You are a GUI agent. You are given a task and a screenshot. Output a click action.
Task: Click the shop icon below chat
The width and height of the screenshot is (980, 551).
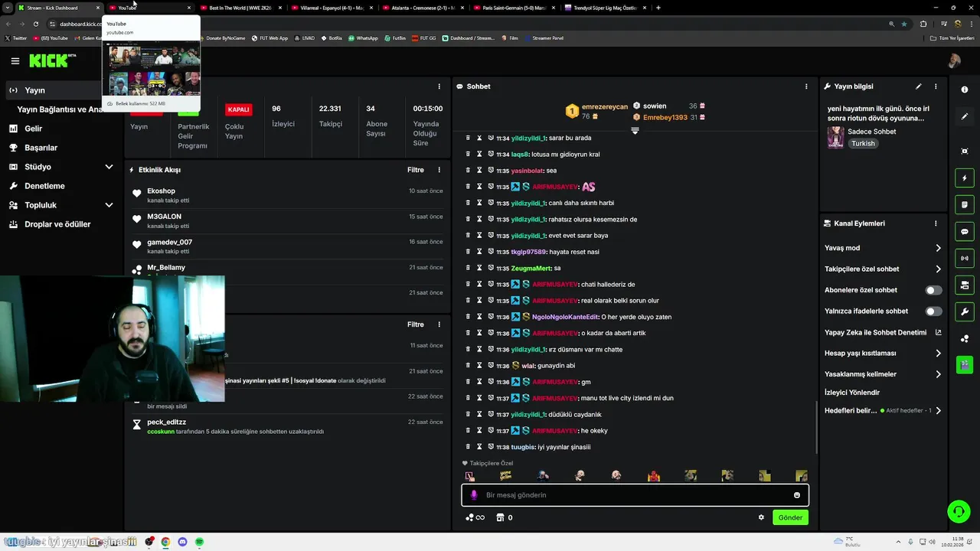tap(500, 517)
